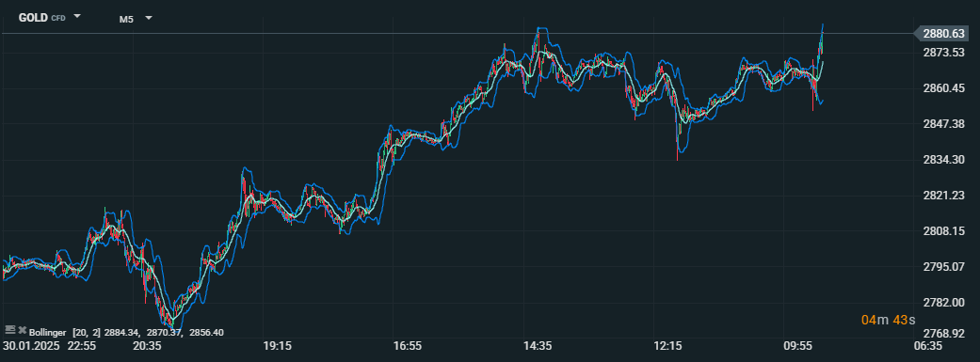The height and width of the screenshot is (362, 980).
Task: Click the 14:35 time axis marker
Action: pyautogui.click(x=538, y=346)
